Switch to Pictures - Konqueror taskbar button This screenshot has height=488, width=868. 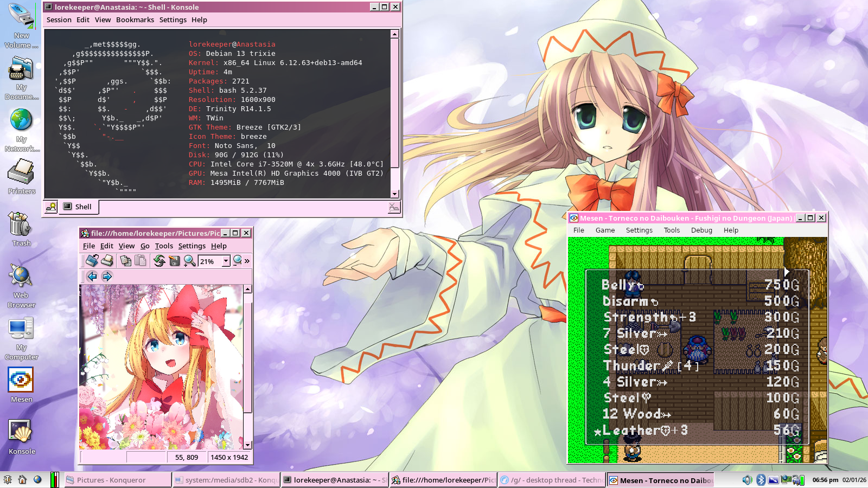point(118,480)
